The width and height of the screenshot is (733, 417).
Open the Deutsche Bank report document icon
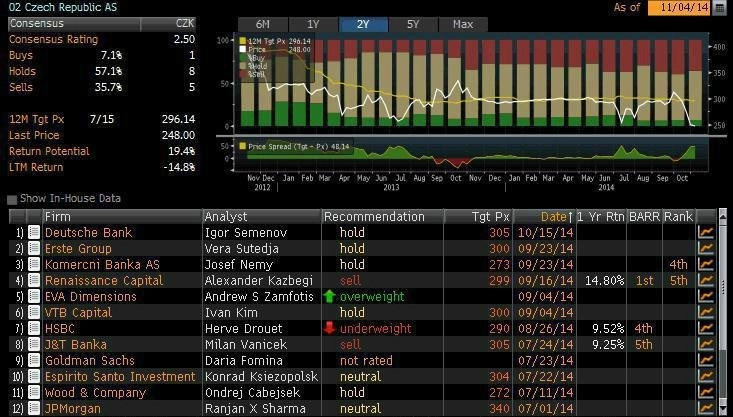point(34,232)
